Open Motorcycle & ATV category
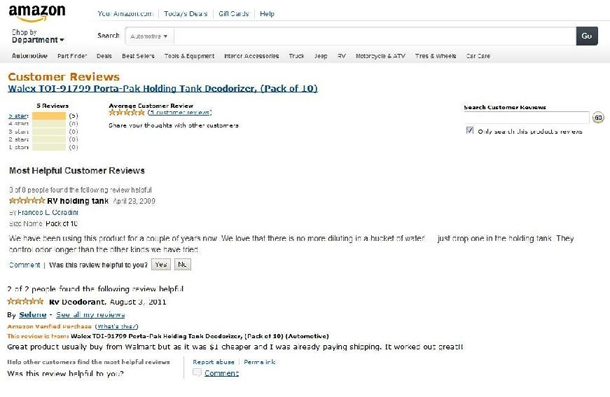610x397 pixels. click(x=380, y=56)
